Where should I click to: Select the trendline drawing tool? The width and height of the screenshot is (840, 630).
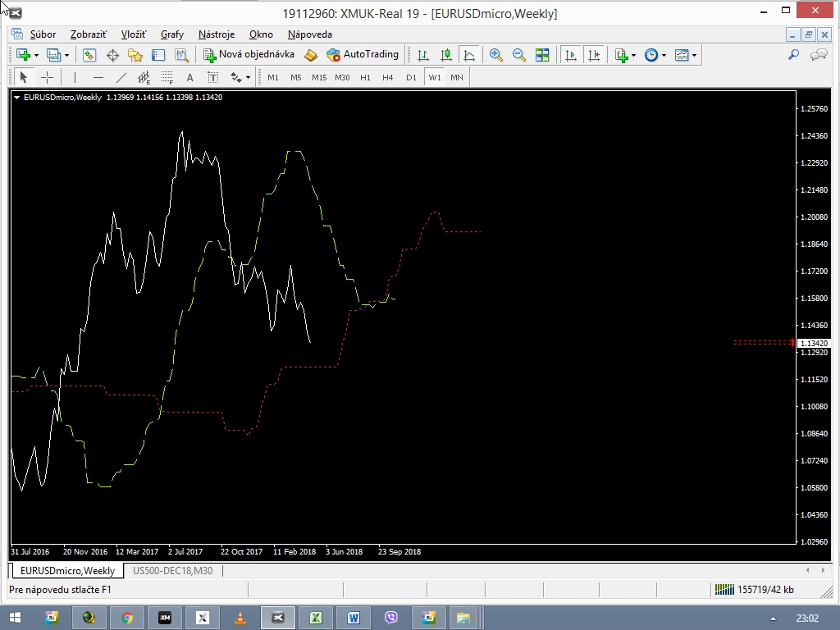click(121, 77)
